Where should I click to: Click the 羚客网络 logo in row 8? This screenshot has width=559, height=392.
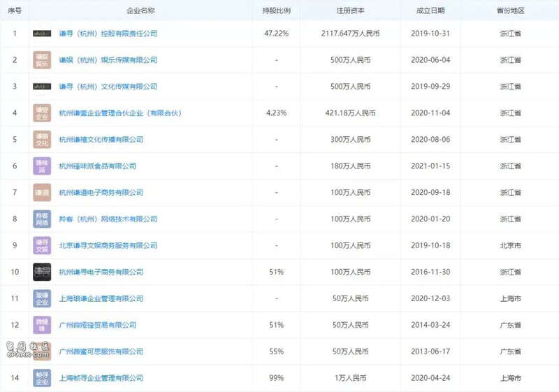[42, 219]
